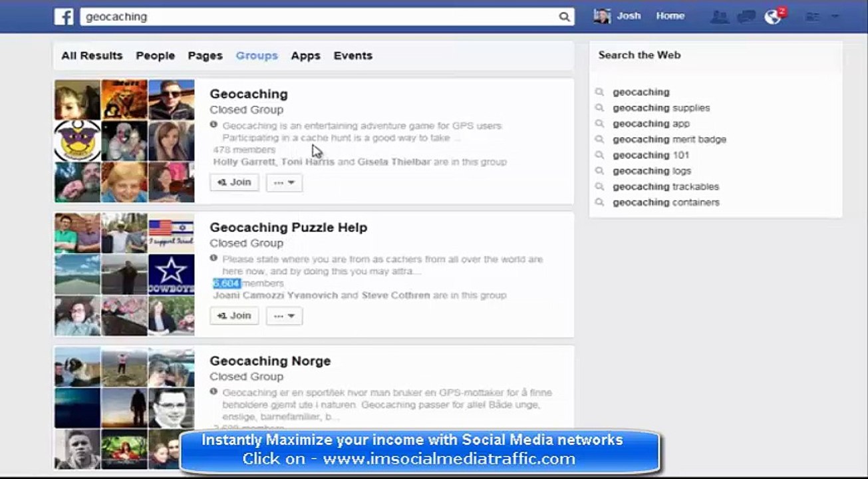Search web for geocaching 101
This screenshot has height=479, width=868.
click(651, 155)
